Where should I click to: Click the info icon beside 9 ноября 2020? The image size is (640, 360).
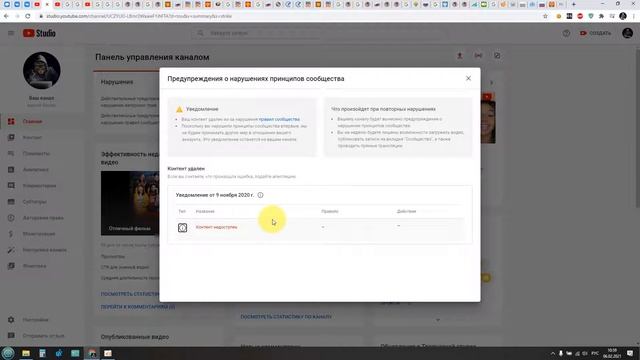pos(260,195)
